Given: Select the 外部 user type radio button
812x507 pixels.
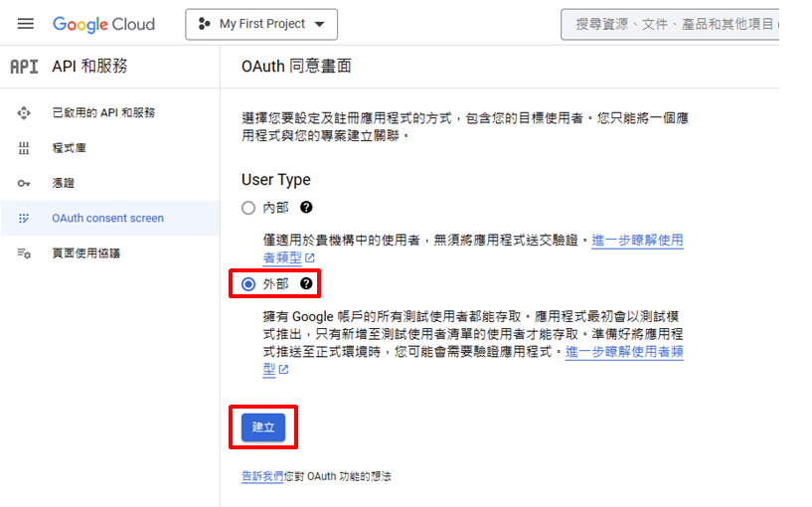Looking at the screenshot, I should [248, 284].
